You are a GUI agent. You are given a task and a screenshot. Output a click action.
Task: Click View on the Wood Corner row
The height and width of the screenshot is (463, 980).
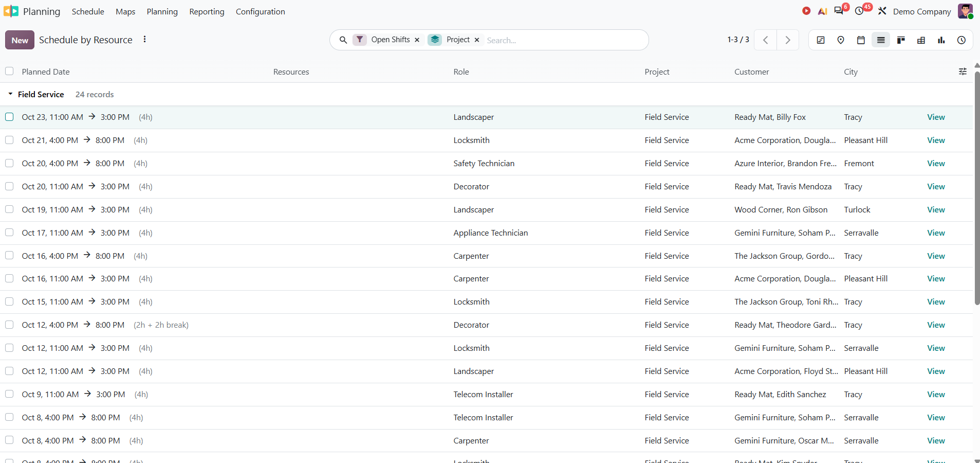[936, 210]
